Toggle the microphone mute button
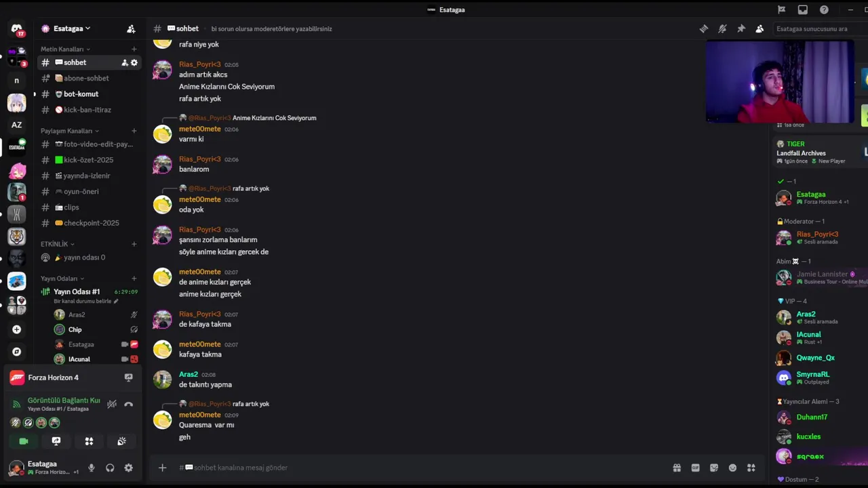 pyautogui.click(x=92, y=468)
